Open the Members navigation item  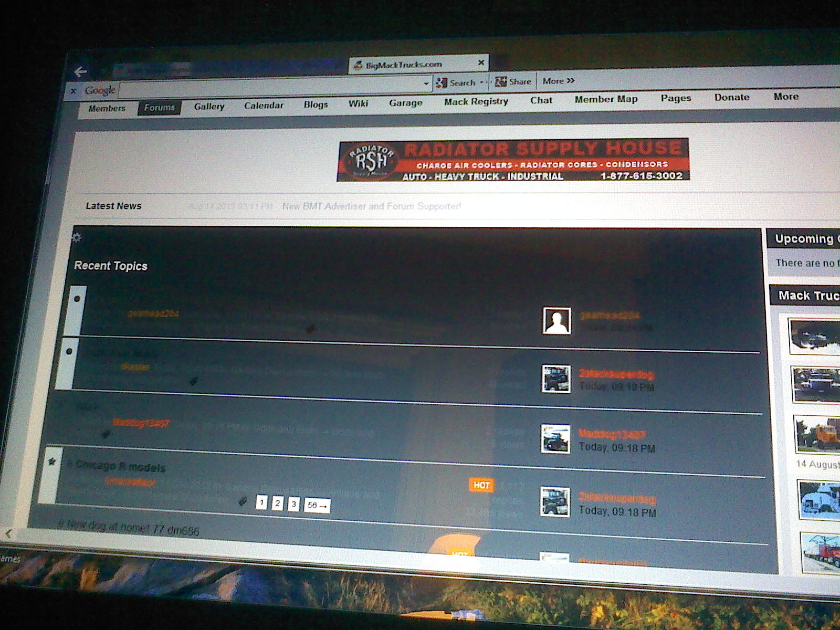(107, 108)
